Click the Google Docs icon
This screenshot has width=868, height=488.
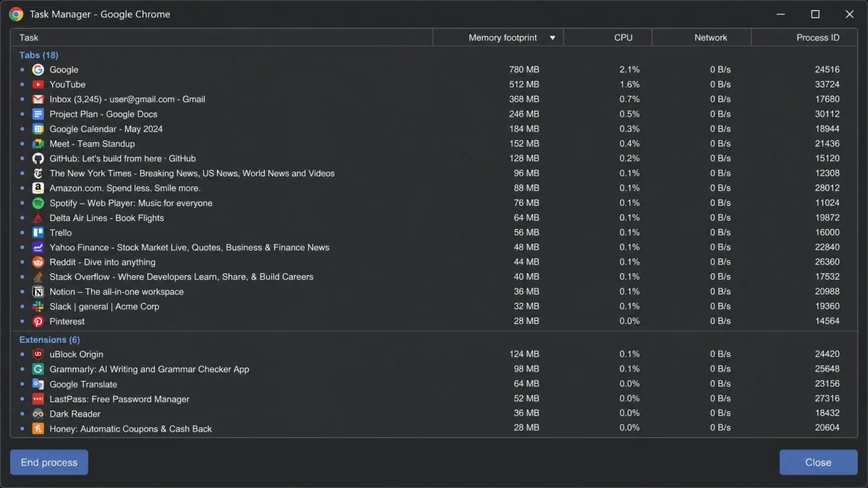tap(38, 114)
